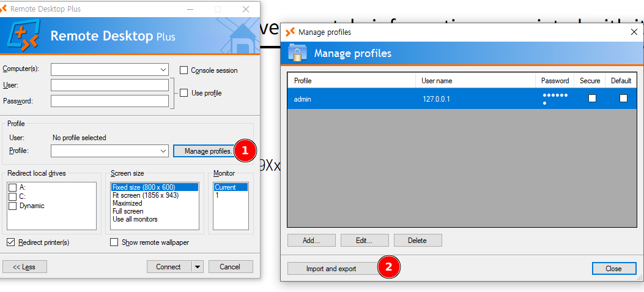
Task: Click Delete in Manage profiles
Action: coord(417,241)
